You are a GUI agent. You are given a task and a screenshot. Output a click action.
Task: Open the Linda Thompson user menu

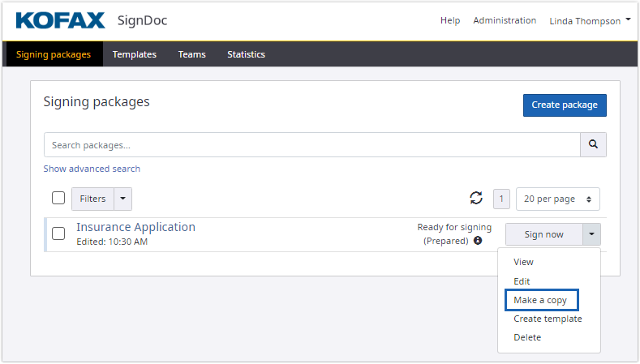(590, 21)
